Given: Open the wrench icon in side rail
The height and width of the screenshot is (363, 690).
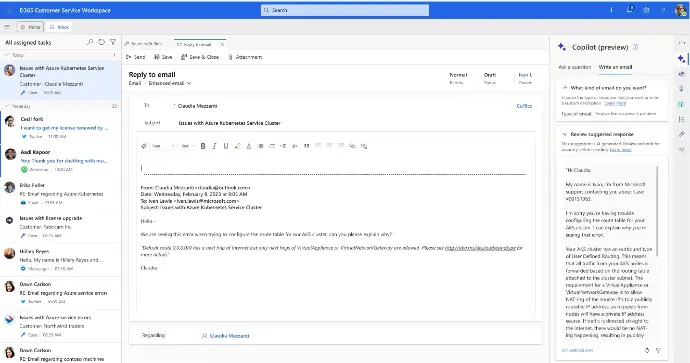Looking at the screenshot, I should (681, 135).
